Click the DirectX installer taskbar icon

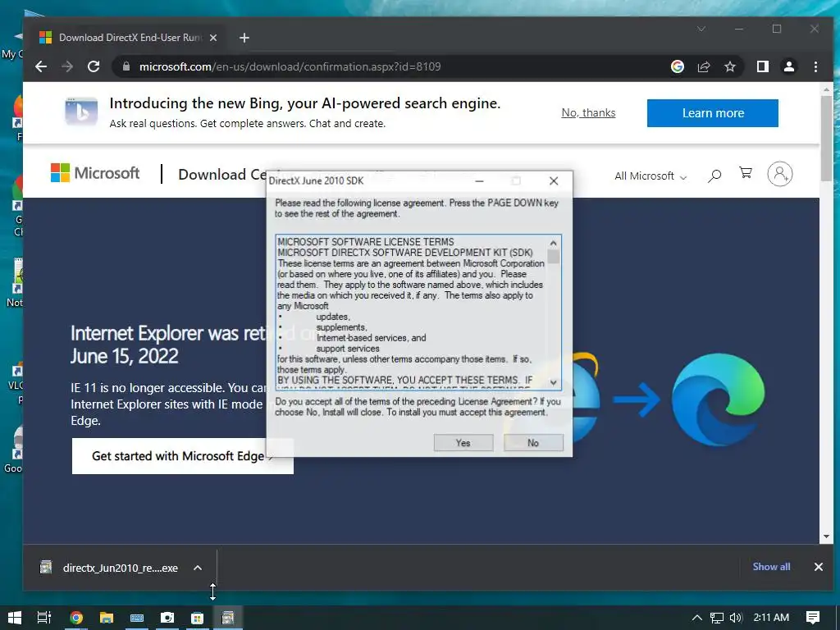point(228,618)
